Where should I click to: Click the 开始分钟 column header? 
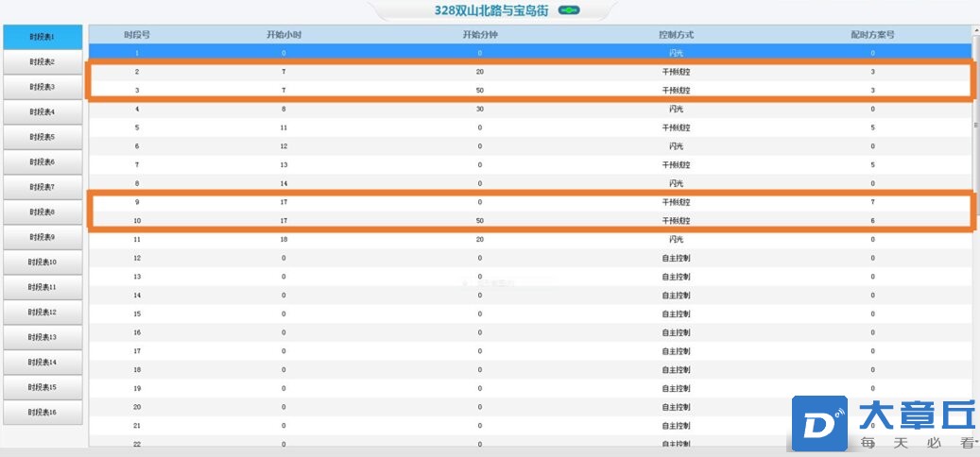tap(480, 35)
